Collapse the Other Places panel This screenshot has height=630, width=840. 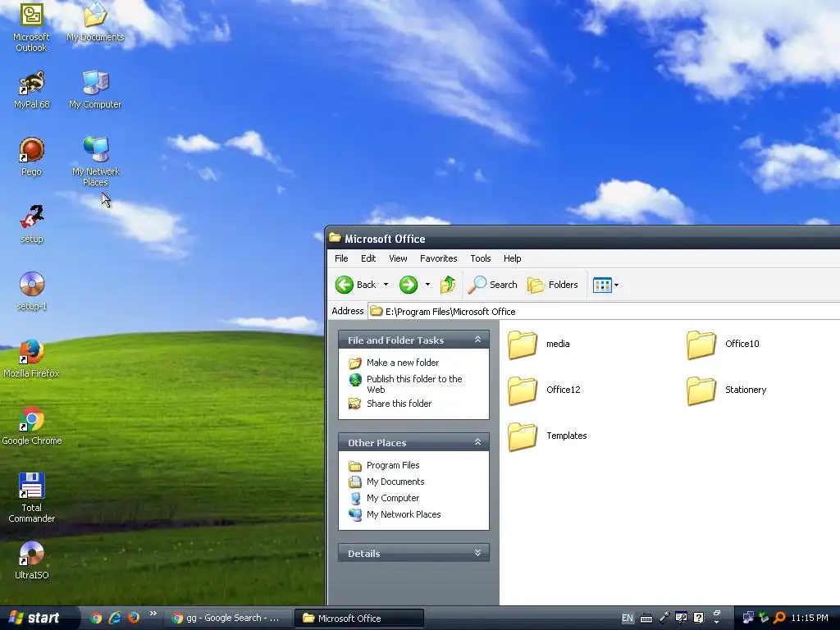pyautogui.click(x=478, y=442)
